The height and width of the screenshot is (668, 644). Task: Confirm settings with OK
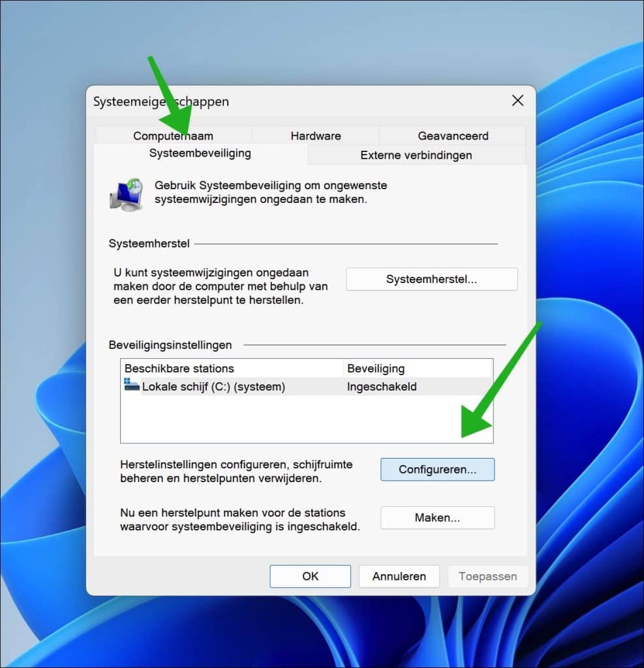click(x=310, y=576)
